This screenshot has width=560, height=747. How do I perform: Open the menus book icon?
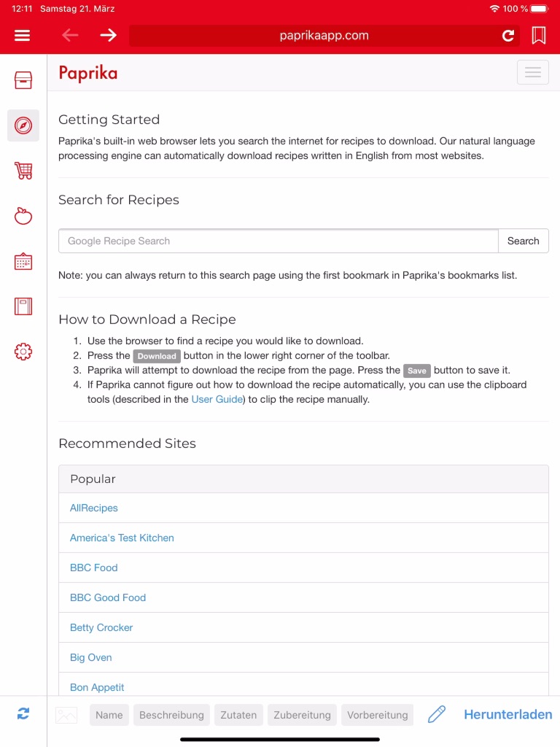23,306
